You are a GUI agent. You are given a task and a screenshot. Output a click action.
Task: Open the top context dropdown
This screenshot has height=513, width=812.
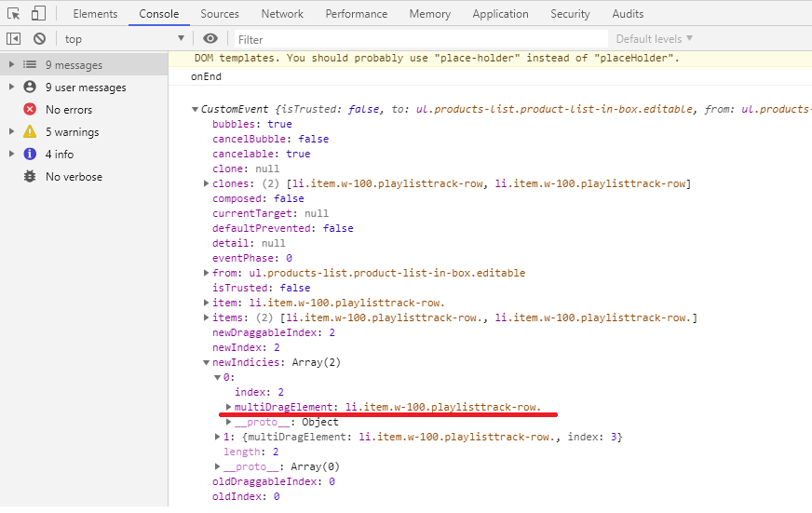124,39
